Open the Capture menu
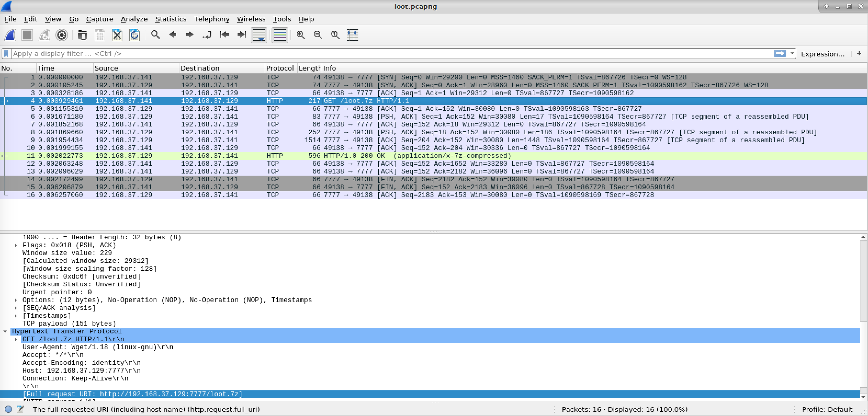The image size is (868, 416). pyautogui.click(x=100, y=19)
